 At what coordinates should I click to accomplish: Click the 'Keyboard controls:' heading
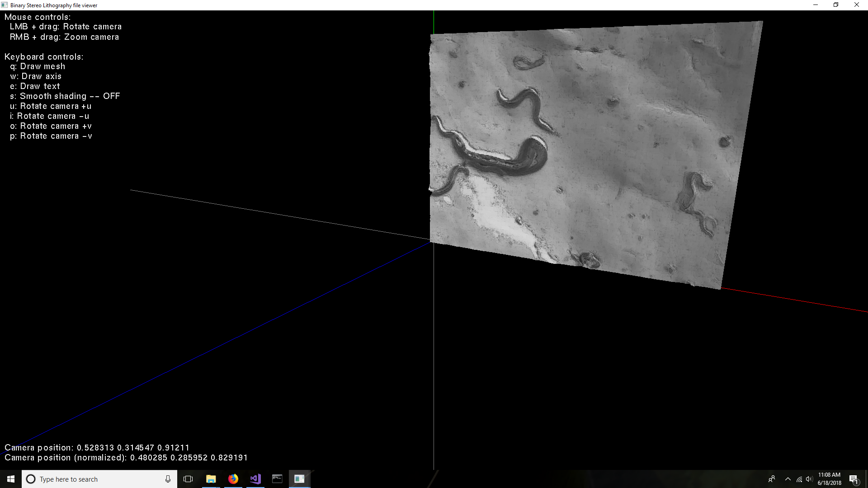44,57
